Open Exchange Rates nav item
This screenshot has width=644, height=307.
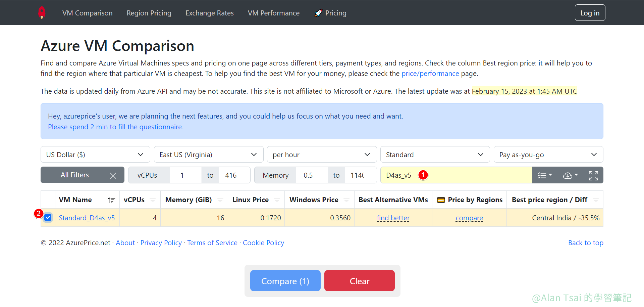tap(210, 13)
